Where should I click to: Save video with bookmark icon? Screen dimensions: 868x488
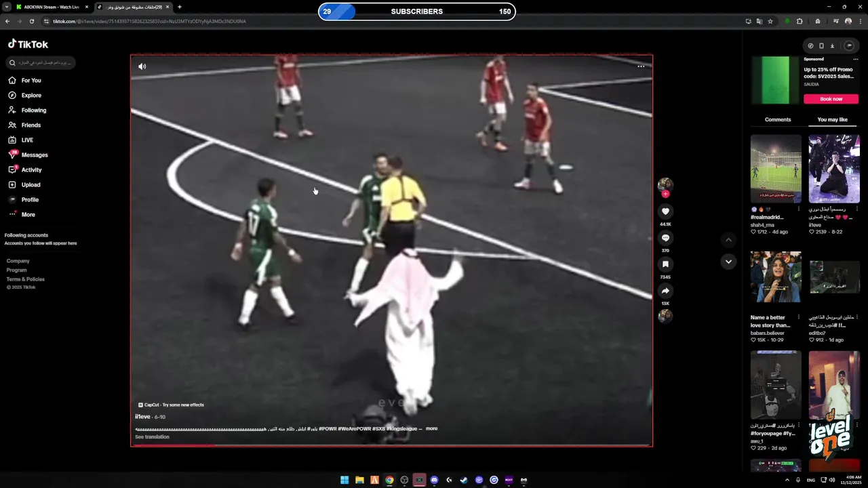(665, 264)
